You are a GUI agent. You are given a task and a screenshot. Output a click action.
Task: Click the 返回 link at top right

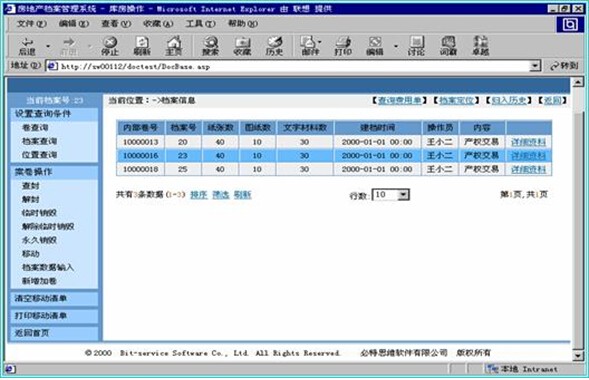553,100
